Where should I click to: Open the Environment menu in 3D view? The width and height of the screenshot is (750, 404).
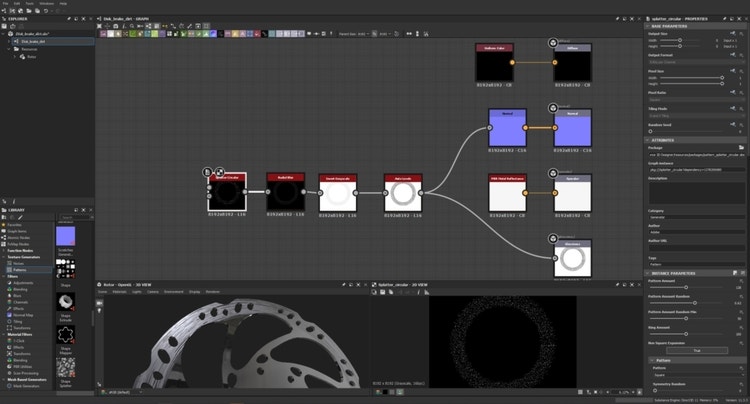coord(172,292)
